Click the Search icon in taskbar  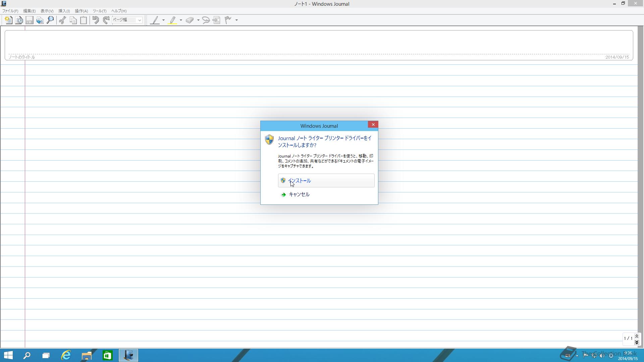point(27,355)
